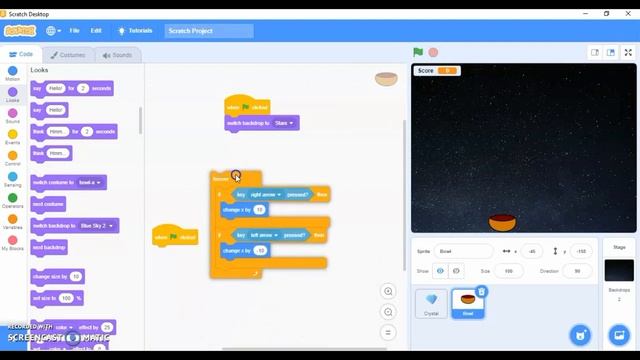Click the Scratch logo
This screenshot has width=640, height=360.
[20, 31]
